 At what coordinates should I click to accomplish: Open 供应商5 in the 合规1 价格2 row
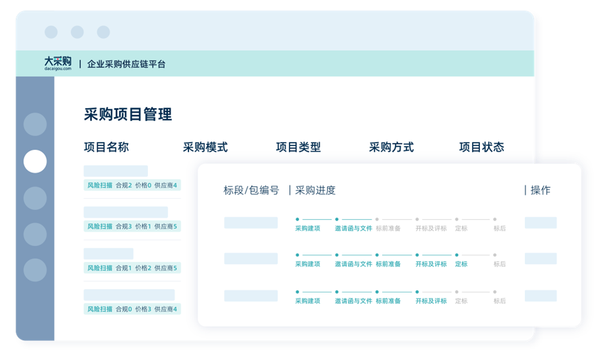(x=165, y=268)
